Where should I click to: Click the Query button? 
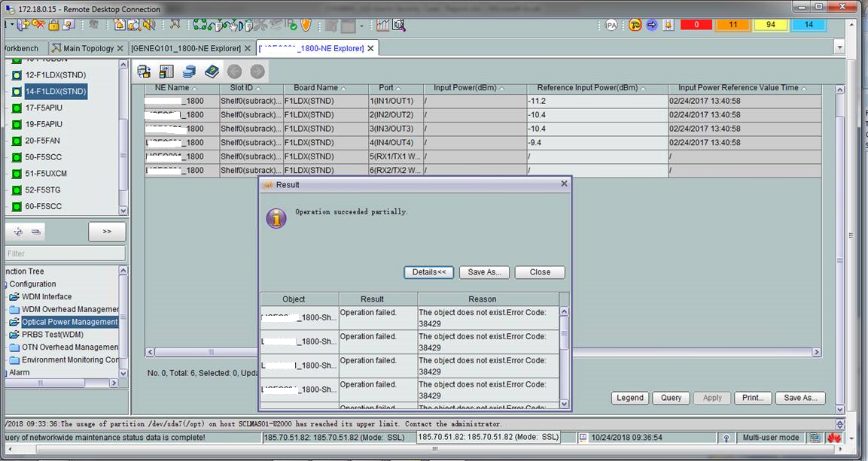point(671,398)
